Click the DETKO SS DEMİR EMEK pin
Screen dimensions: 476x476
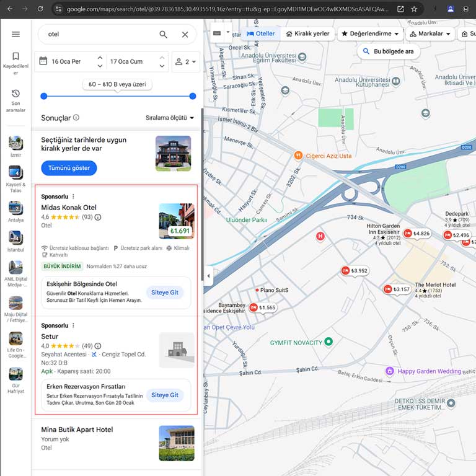pyautogui.click(x=451, y=403)
